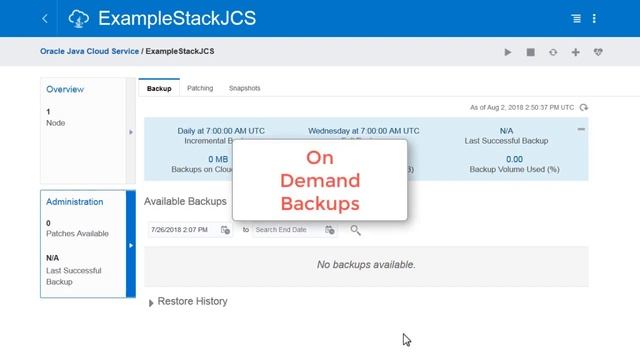Go back using the header arrow

[x=45, y=18]
